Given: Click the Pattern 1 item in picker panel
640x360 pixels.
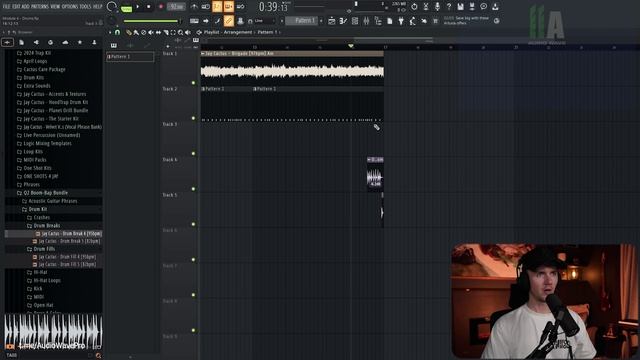Looking at the screenshot, I should coord(130,57).
